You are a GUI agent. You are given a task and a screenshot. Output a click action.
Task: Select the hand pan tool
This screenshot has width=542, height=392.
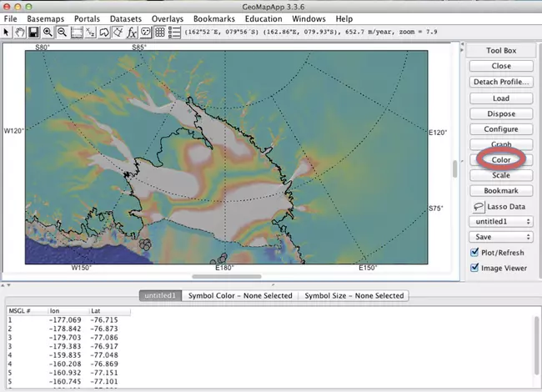click(x=18, y=32)
